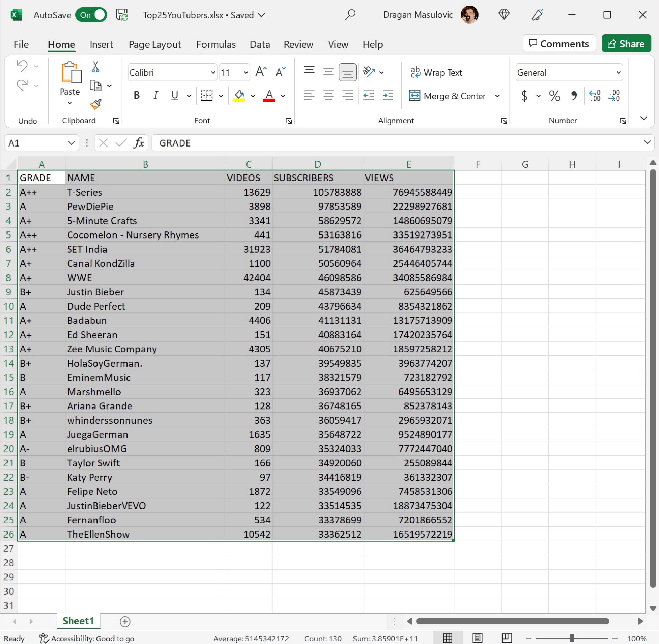659x644 pixels.
Task: Toggle Bold formatting
Action: [x=137, y=96]
